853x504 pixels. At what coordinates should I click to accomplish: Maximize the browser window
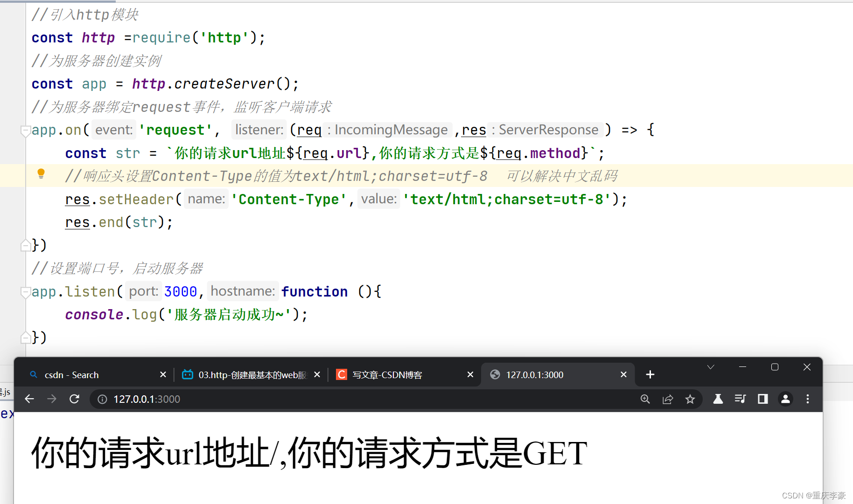775,367
